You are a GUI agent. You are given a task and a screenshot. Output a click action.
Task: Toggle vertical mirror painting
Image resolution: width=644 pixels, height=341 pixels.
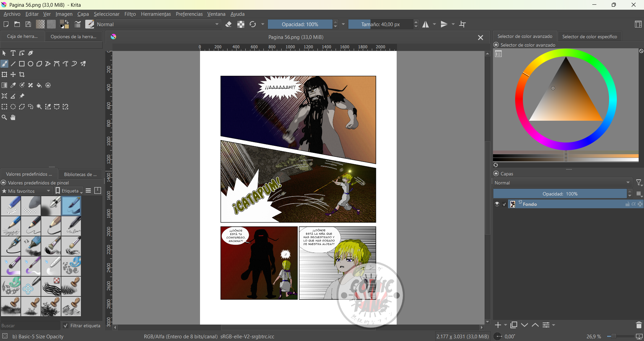(444, 24)
